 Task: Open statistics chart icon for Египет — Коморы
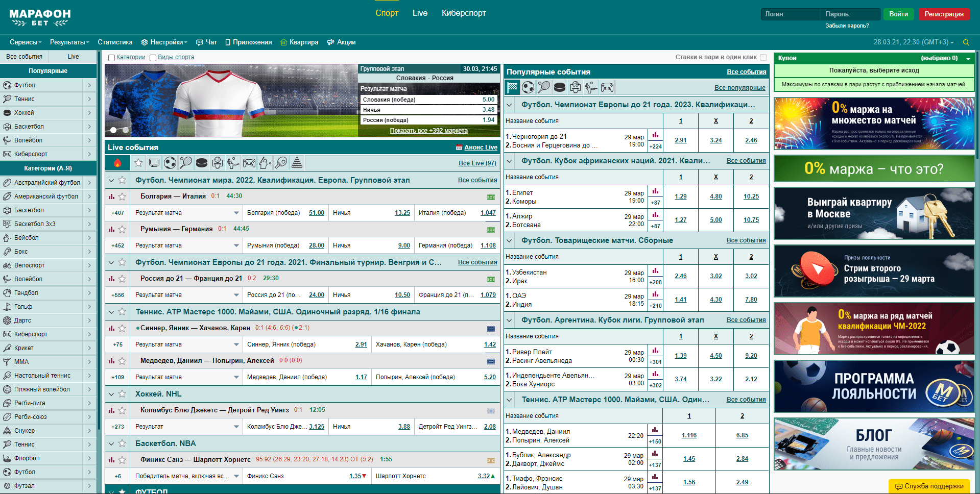(x=655, y=191)
